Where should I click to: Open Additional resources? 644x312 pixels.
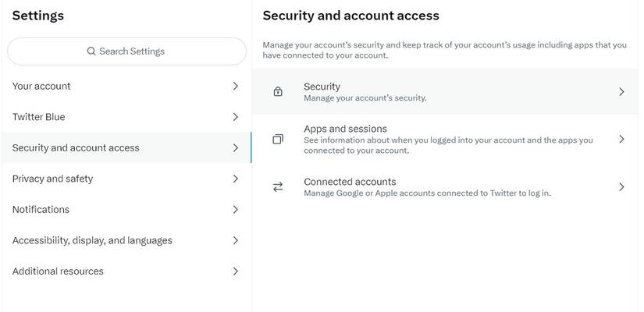click(126, 271)
